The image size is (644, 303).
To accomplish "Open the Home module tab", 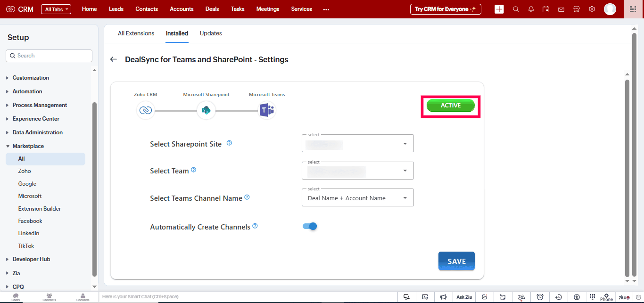I will tap(90, 9).
